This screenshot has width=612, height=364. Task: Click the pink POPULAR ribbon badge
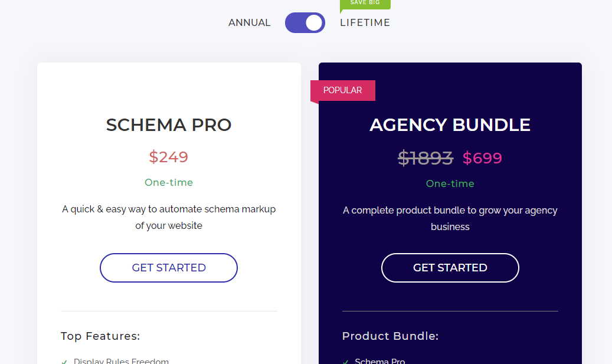click(x=343, y=90)
